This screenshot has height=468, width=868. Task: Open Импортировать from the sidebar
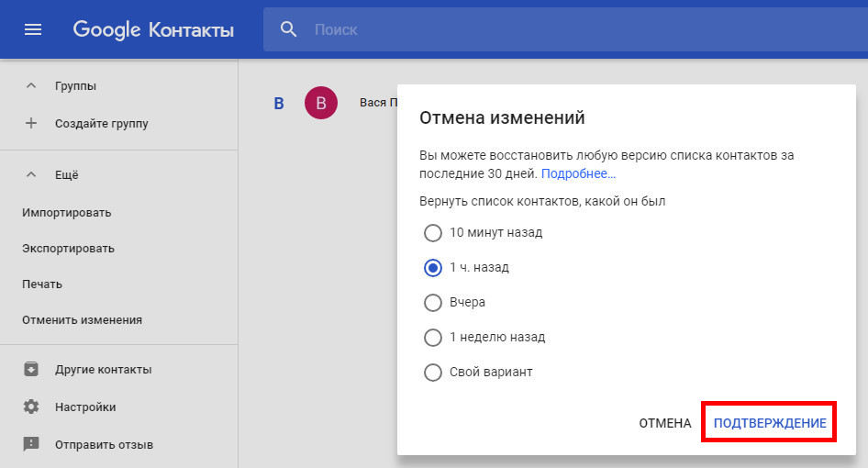pyautogui.click(x=67, y=213)
